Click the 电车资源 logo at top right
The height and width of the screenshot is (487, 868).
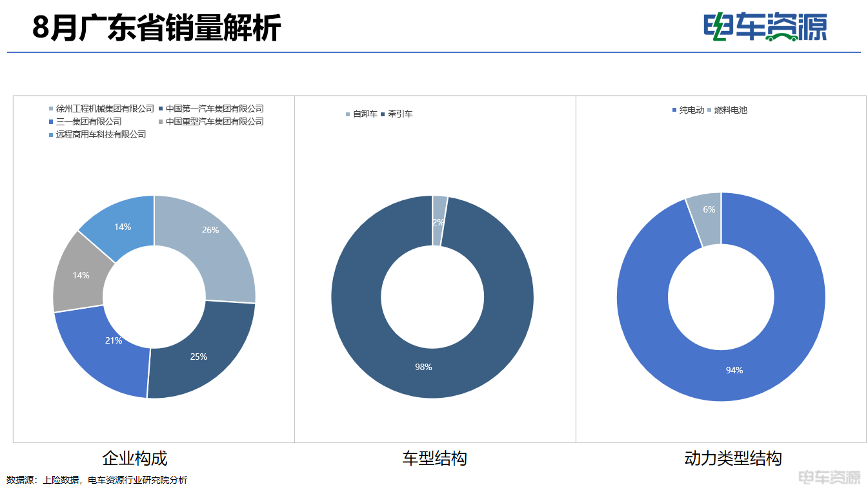tap(765, 27)
